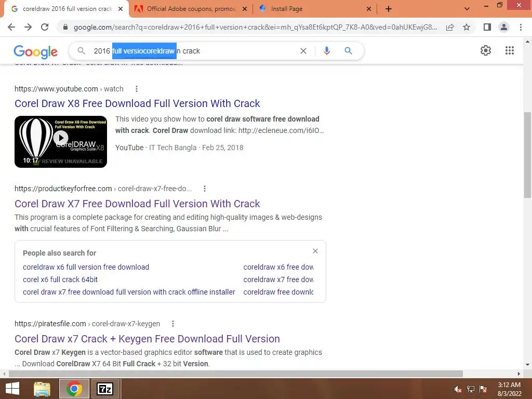Open Corel Draw X8 Free Download link
Viewport: 532px width, 399px height.
click(x=137, y=103)
